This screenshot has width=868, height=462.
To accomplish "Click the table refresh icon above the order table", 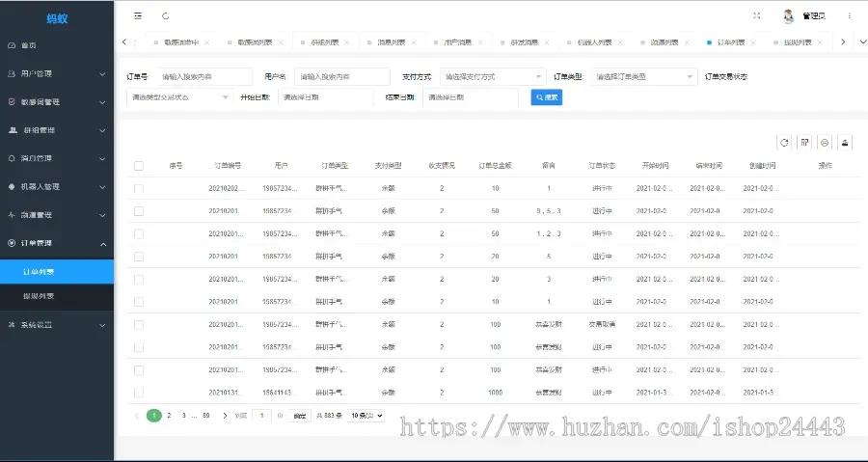I will tap(784, 143).
